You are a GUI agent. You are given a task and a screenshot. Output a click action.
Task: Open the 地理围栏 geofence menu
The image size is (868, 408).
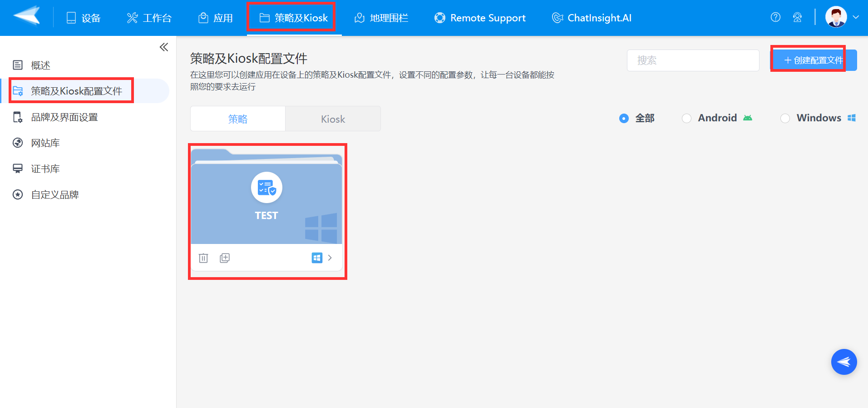click(381, 18)
